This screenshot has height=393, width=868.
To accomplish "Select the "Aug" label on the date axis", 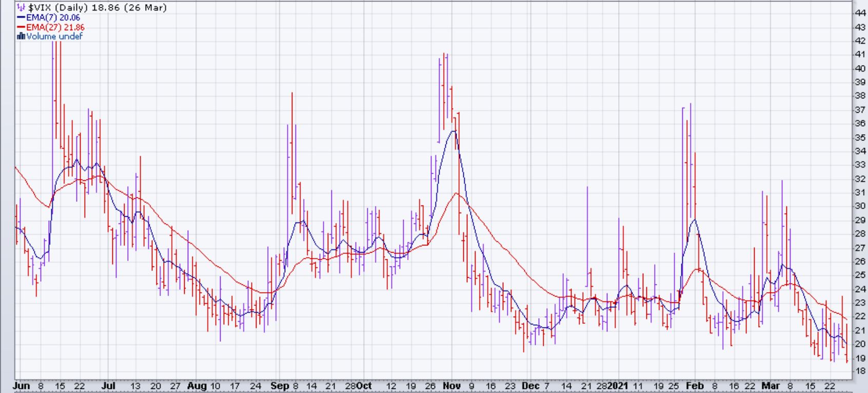I will click(197, 386).
